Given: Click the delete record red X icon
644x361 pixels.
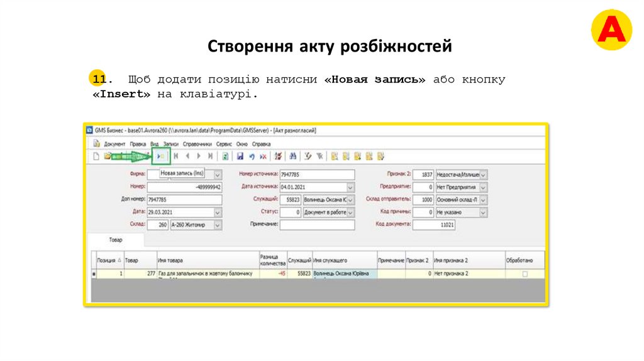Looking at the screenshot, I should 264,156.
